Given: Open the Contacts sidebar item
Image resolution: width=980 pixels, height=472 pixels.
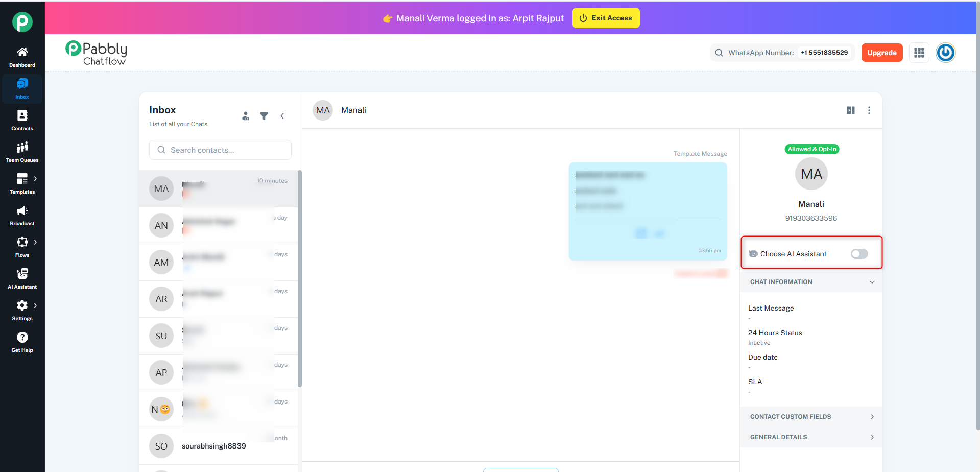Looking at the screenshot, I should point(22,121).
